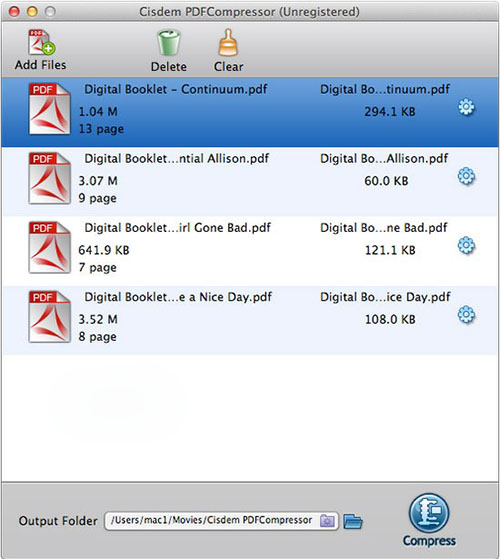The height and width of the screenshot is (559, 500).
Task: Click the 641.9 KB original size
Action: click(x=104, y=250)
